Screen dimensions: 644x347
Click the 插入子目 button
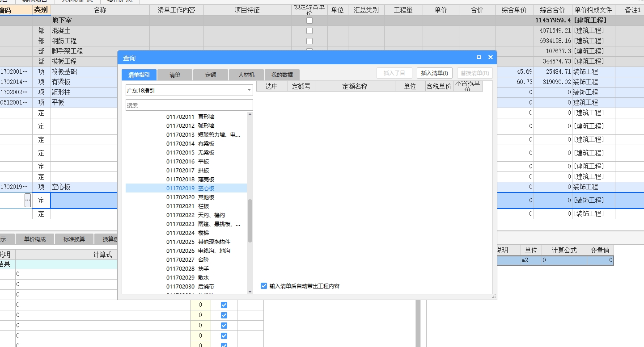[394, 73]
